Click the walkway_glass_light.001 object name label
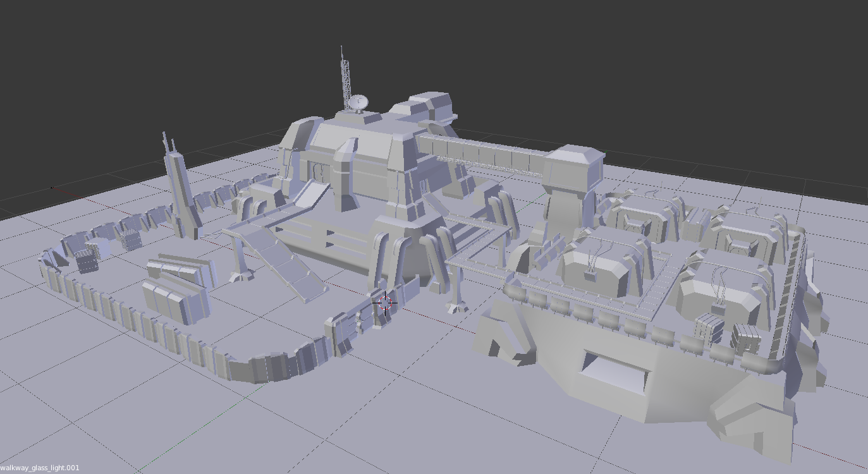 pyautogui.click(x=40, y=468)
